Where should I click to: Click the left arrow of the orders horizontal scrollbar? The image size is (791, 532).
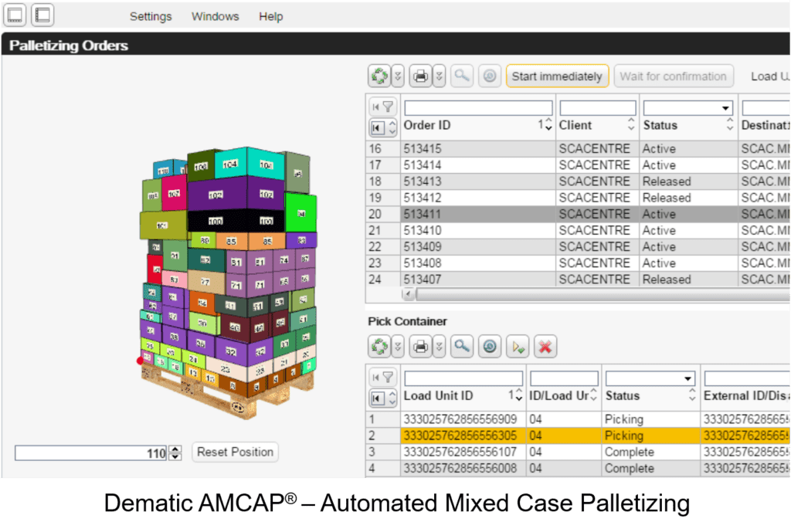click(409, 293)
